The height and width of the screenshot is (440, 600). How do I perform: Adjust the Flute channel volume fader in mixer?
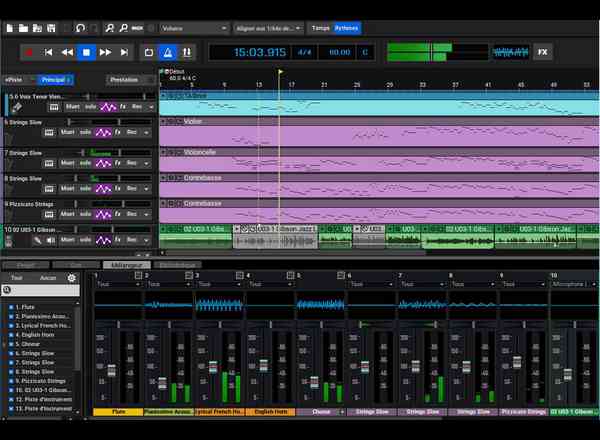coord(111,370)
